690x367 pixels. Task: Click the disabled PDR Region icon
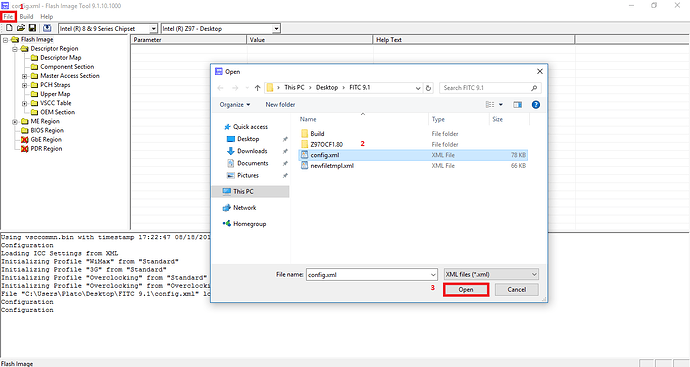(25, 149)
